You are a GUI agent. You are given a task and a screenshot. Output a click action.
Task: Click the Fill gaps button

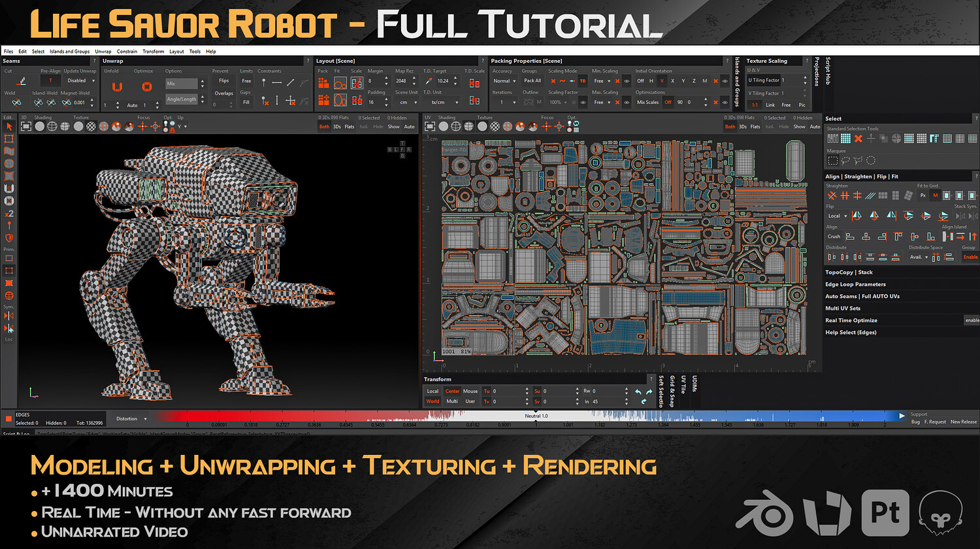coord(246,102)
